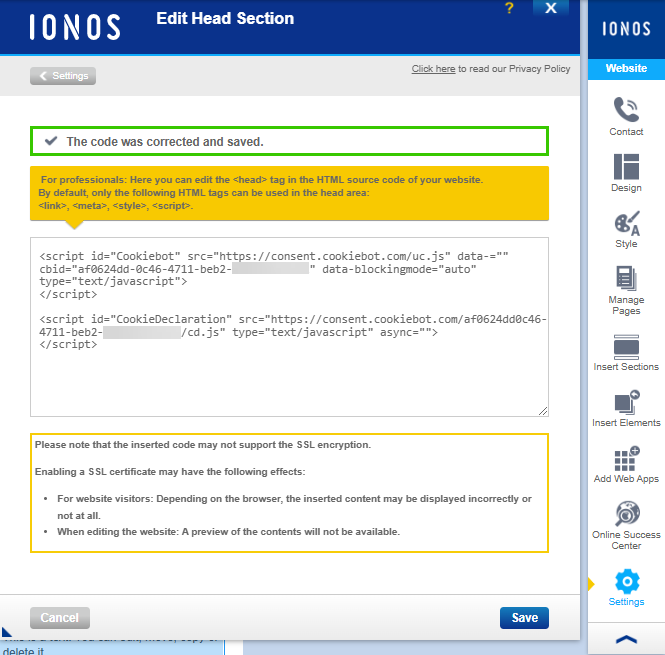Open the Design layout icon
The image size is (665, 655).
click(626, 166)
